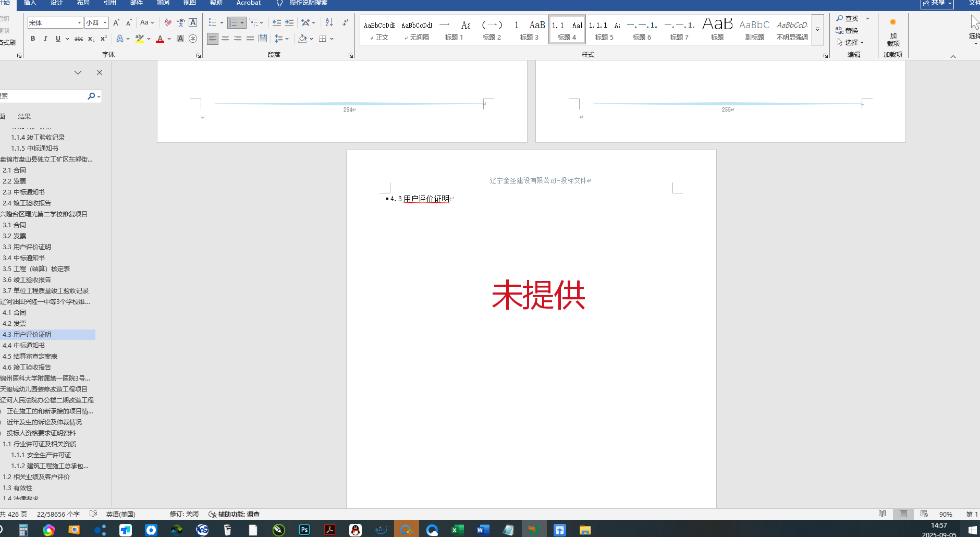This screenshot has width=980, height=537.
Task: Open File Explorer from the taskbar
Action: (585, 530)
